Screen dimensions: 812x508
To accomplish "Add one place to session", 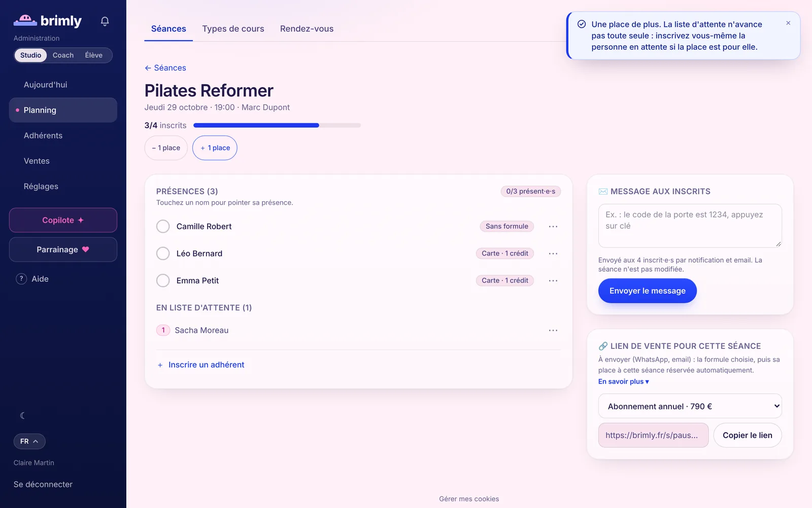I will 215,148.
